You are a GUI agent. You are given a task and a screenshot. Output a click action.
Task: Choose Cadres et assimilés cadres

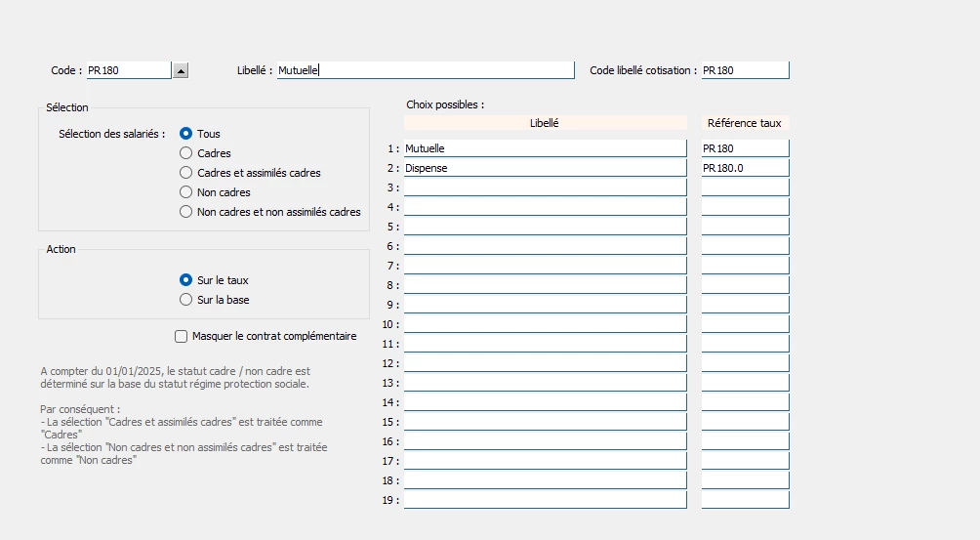186,173
